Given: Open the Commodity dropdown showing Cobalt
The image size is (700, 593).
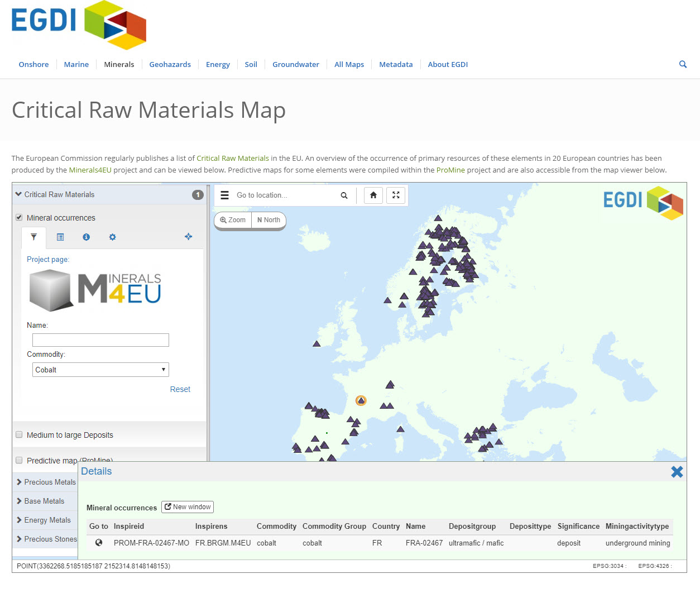Looking at the screenshot, I should coord(100,370).
